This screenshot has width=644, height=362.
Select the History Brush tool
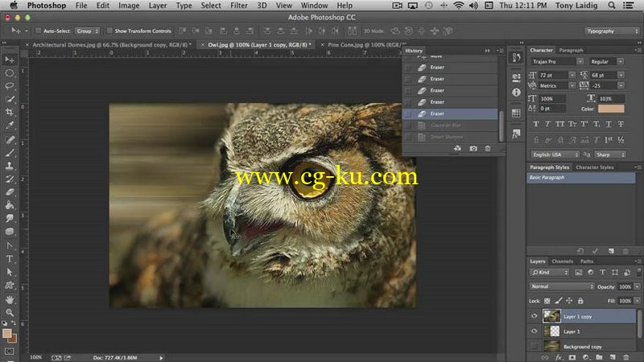click(10, 179)
